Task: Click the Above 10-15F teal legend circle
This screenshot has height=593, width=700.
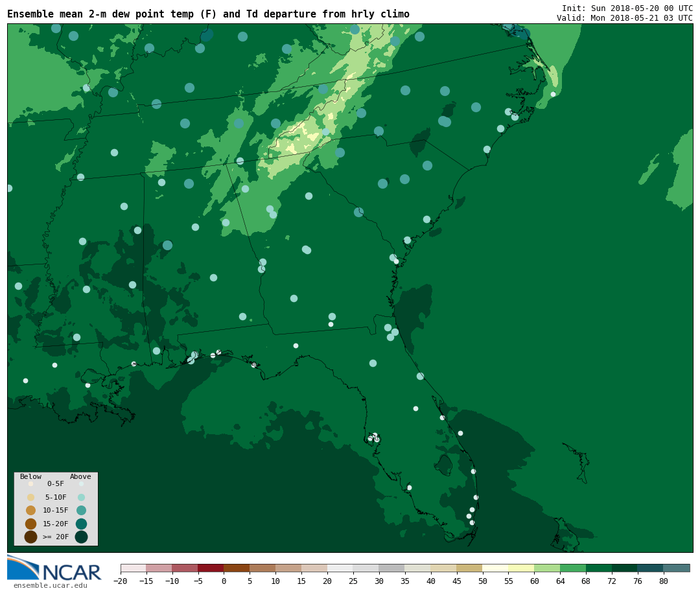Action: 81,511
